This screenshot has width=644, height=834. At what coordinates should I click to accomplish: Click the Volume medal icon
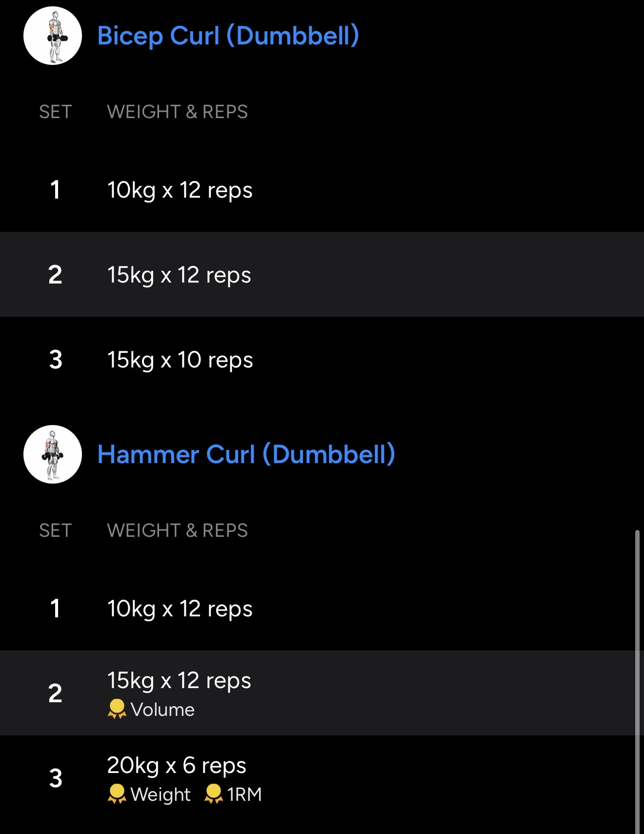click(117, 709)
